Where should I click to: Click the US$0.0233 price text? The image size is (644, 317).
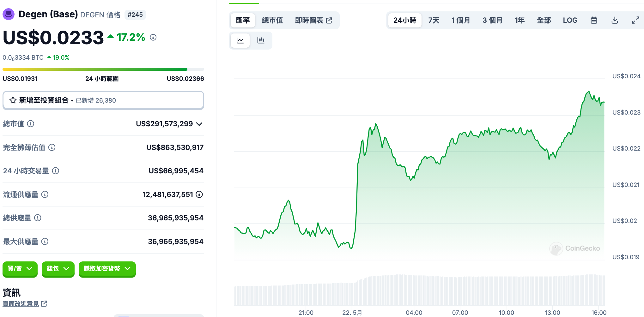coord(53,38)
